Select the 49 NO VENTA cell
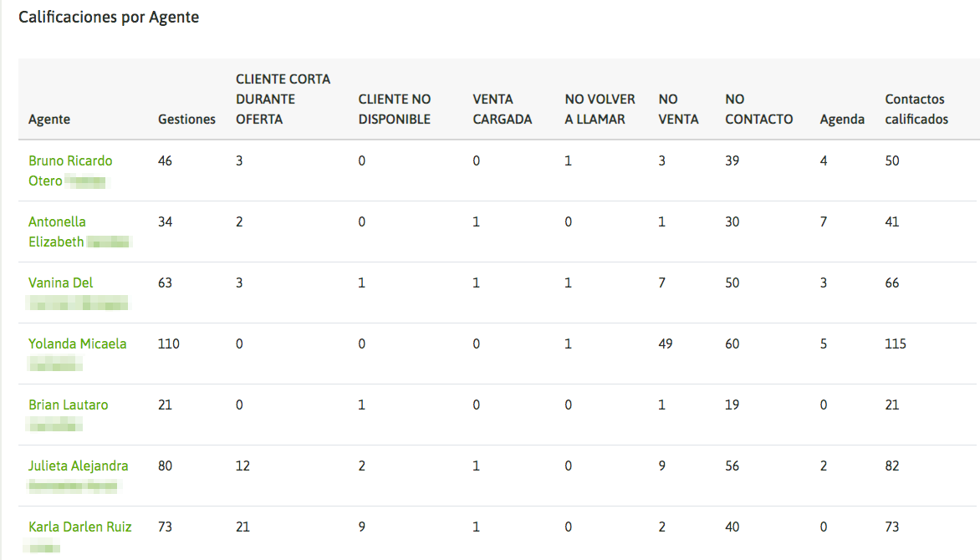This screenshot has width=980, height=560. click(x=666, y=344)
